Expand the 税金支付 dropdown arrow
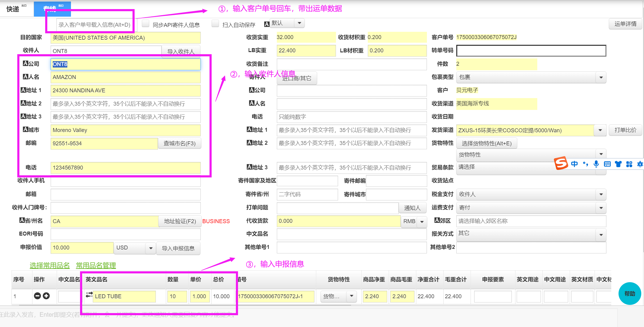 click(x=601, y=194)
